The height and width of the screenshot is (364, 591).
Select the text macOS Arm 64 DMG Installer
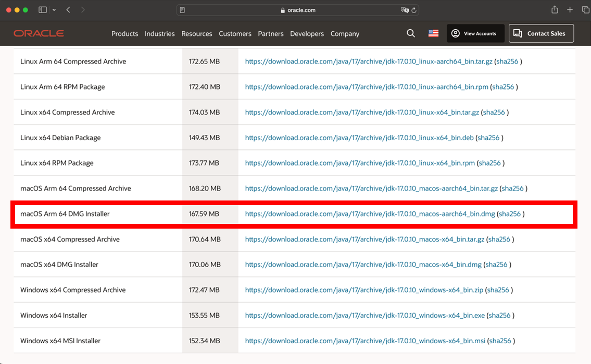pos(65,214)
